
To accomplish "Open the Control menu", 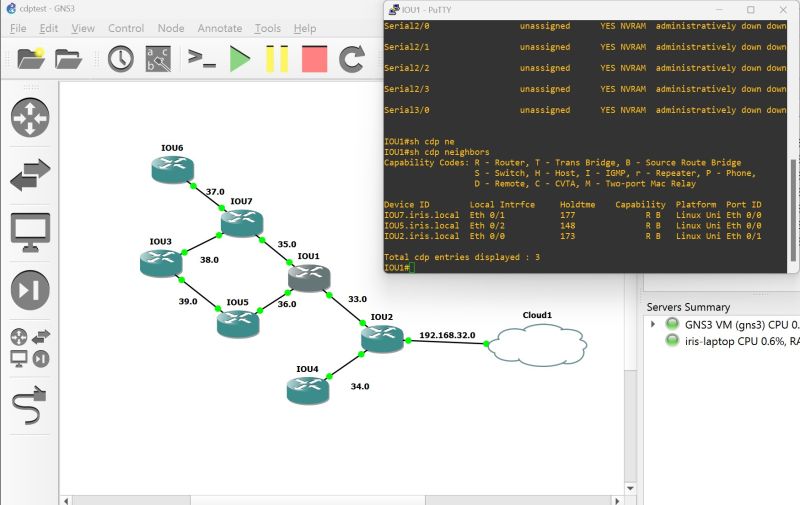I will point(126,29).
